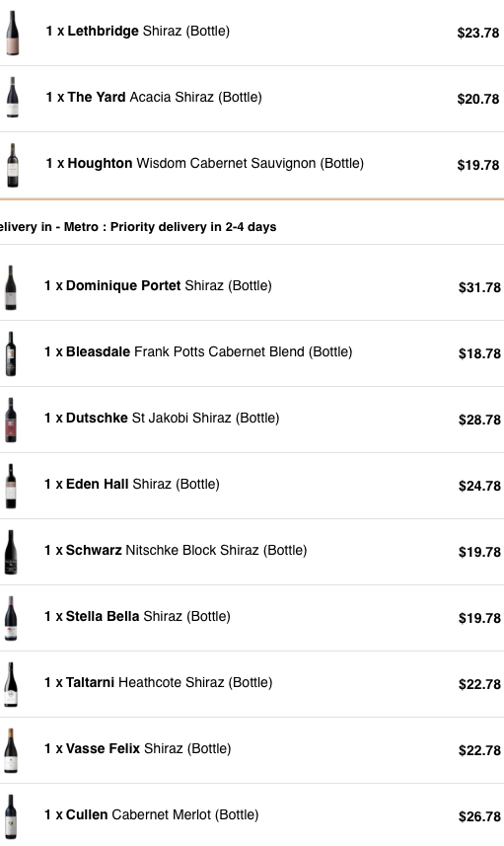Click the Metro Priority delivery heading
The width and height of the screenshot is (504, 846).
pyautogui.click(x=138, y=227)
